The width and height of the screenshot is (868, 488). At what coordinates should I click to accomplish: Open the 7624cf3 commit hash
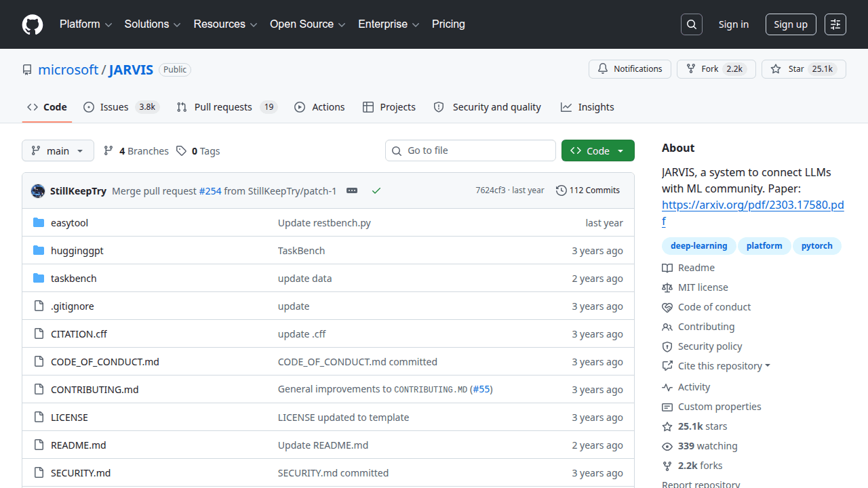coord(490,190)
